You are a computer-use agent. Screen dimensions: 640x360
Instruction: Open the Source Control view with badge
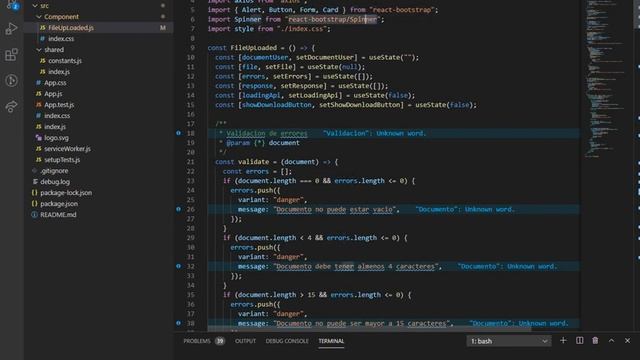pos(12,5)
